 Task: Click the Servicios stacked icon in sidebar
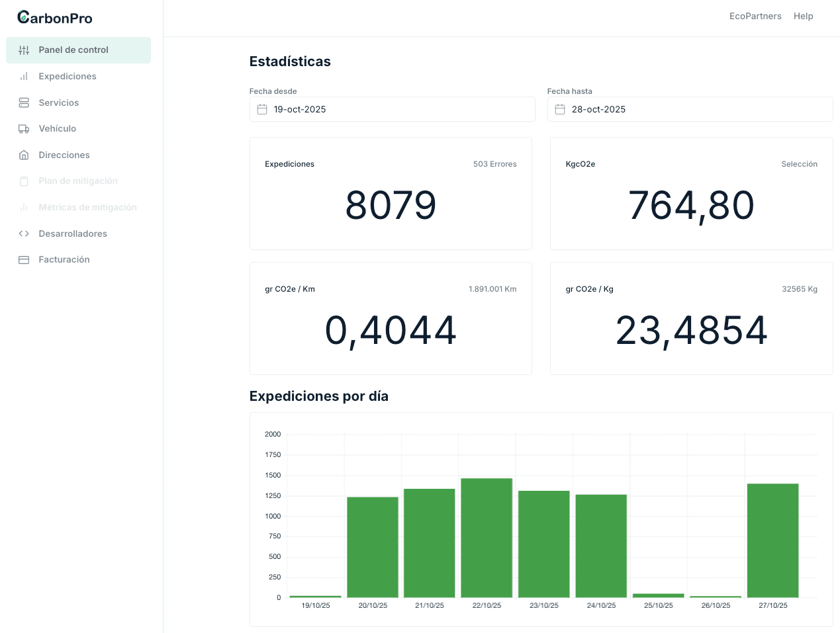[23, 103]
